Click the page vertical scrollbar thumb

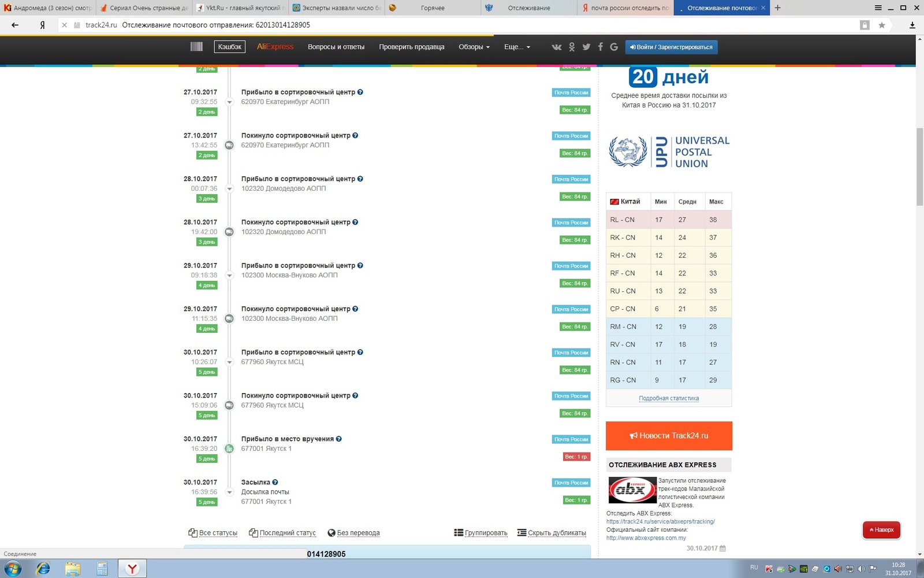click(919, 166)
